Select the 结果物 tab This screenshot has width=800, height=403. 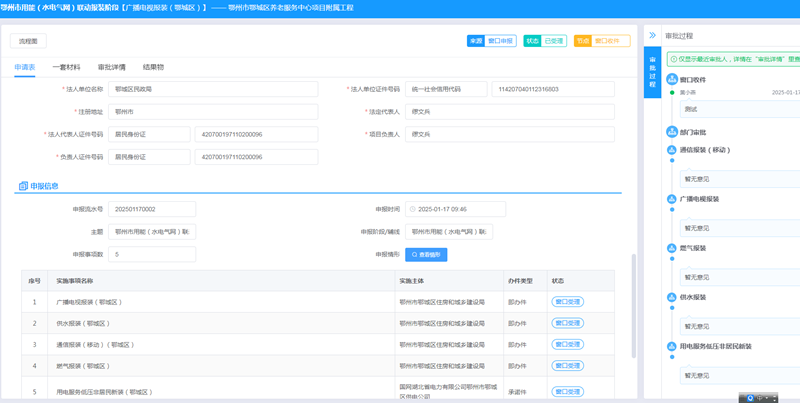153,67
